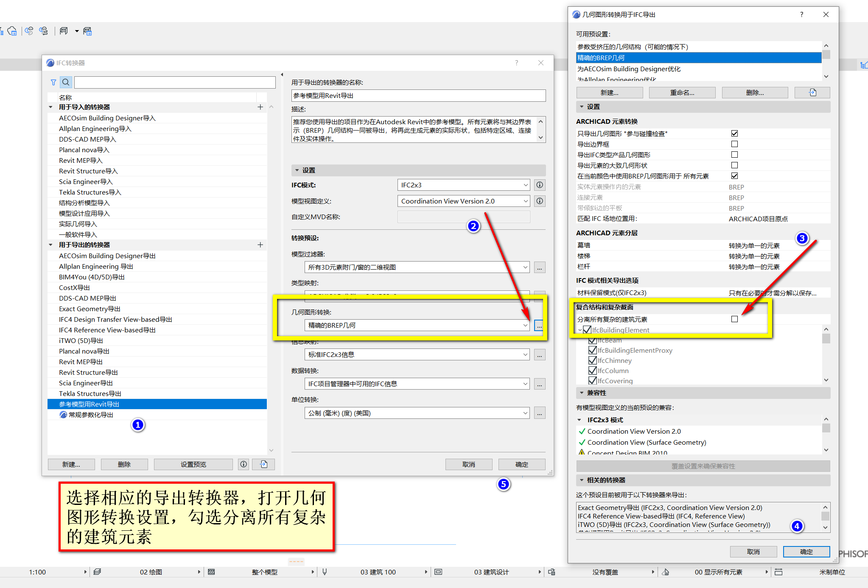The height and width of the screenshot is (588, 868).
Task: Click 确定 in geometry conversion dialog
Action: tap(806, 552)
